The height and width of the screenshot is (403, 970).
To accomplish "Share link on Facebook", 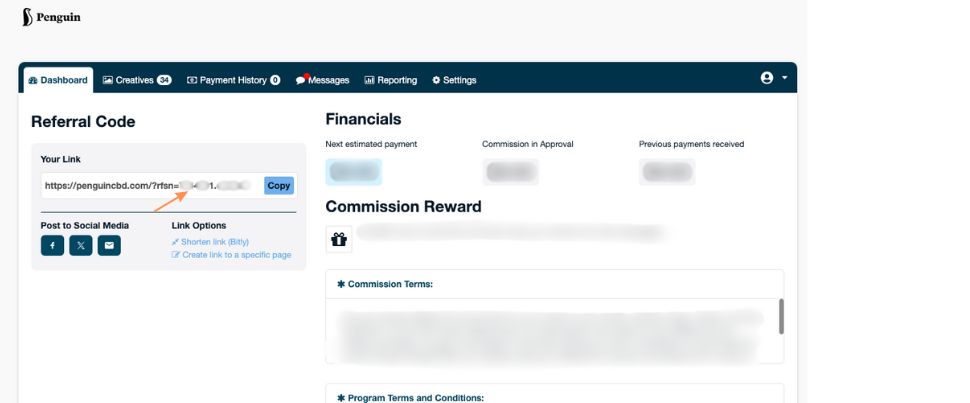I will (x=52, y=244).
